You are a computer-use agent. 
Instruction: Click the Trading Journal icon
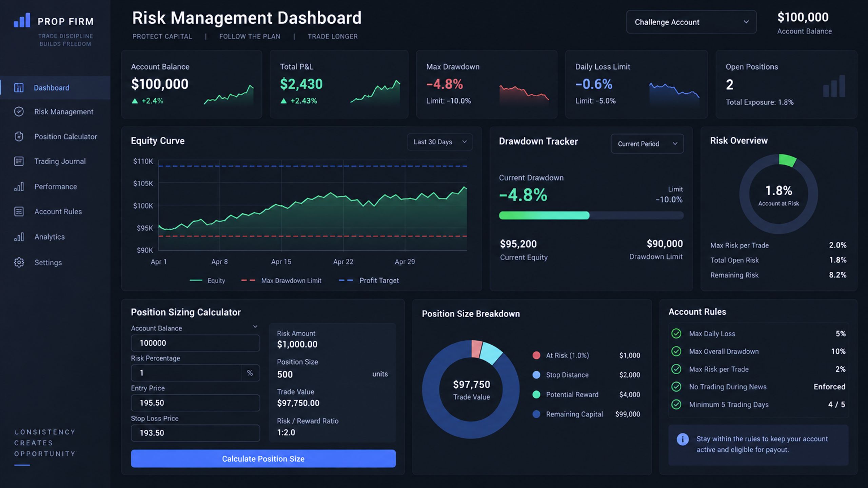pyautogui.click(x=19, y=161)
